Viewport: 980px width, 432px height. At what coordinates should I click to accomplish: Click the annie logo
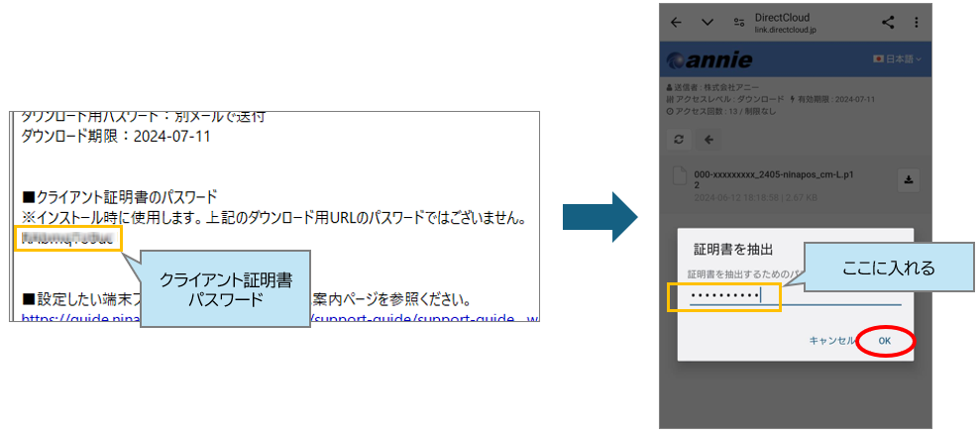click(x=712, y=60)
